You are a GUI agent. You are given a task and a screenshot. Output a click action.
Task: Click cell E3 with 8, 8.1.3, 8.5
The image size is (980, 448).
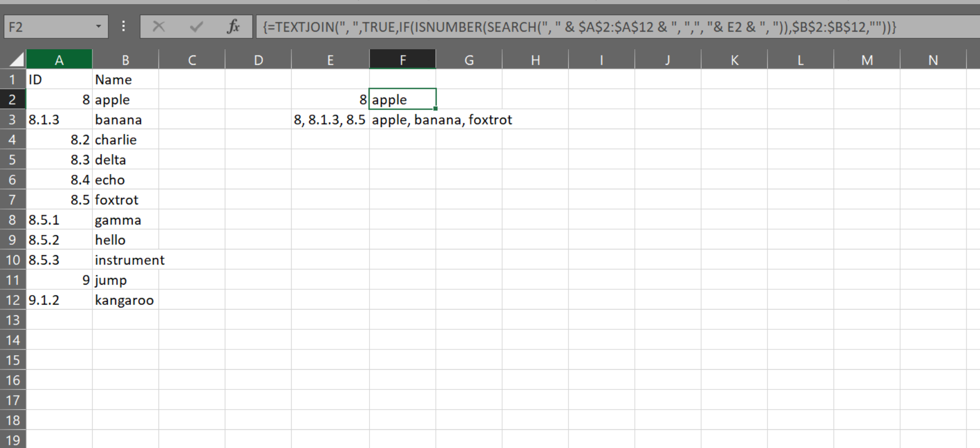330,119
